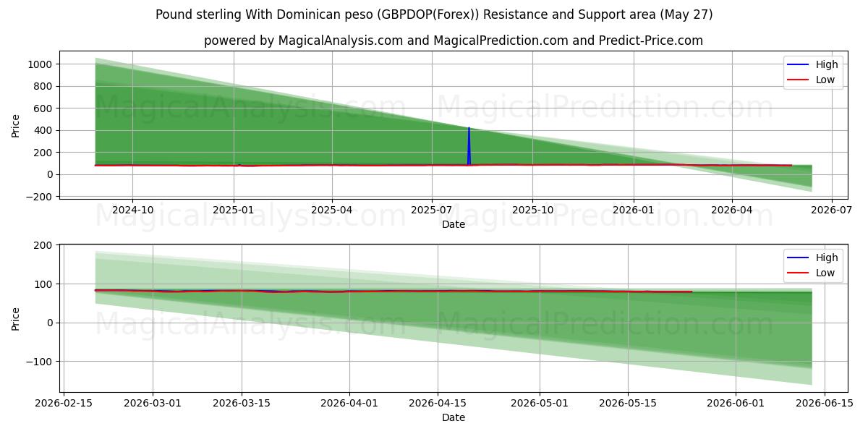Click the 2026-04-15 tick label on bottom chart
This screenshot has height=434, width=868.
tap(438, 403)
